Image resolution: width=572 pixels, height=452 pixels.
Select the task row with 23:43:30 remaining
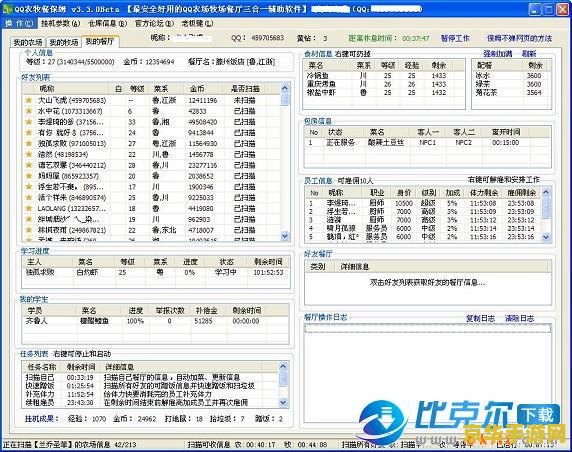[151, 402]
